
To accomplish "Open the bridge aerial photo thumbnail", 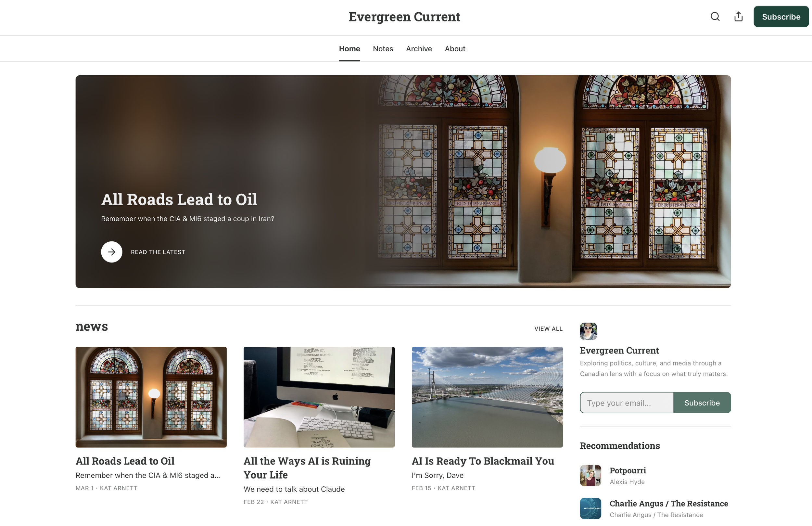I will click(x=487, y=397).
